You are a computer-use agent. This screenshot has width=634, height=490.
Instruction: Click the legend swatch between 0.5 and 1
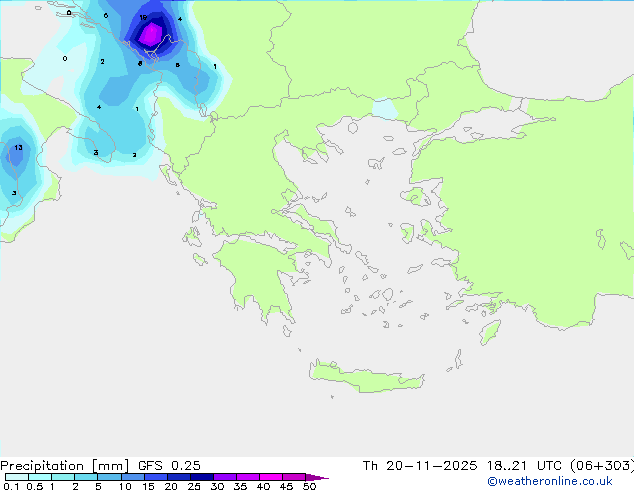click(40, 477)
